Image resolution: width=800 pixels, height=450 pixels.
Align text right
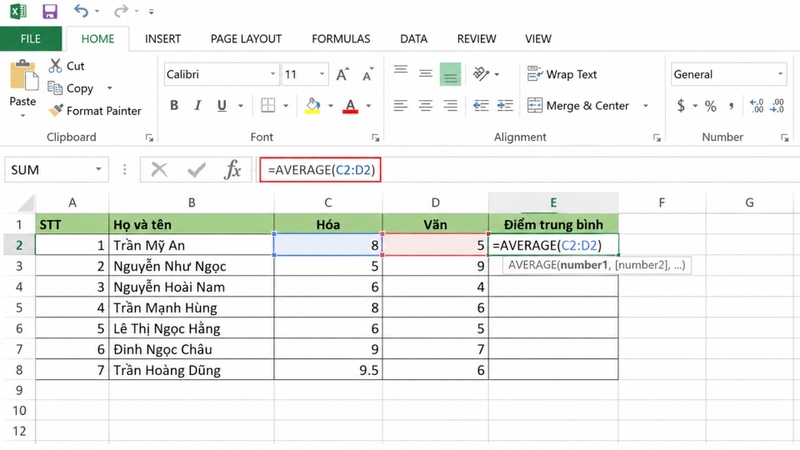click(x=450, y=106)
